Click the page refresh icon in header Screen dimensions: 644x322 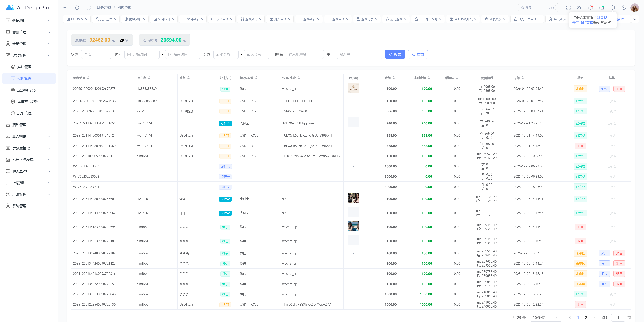point(77,8)
